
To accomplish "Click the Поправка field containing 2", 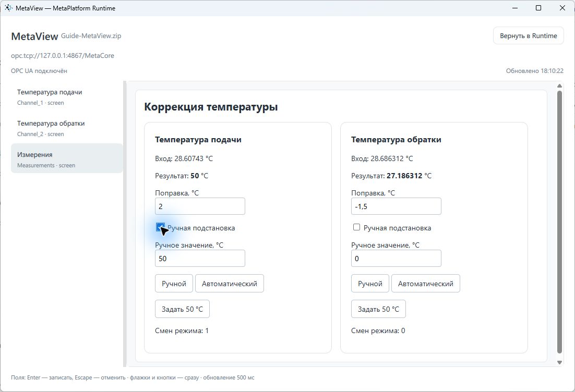I will [x=200, y=206].
